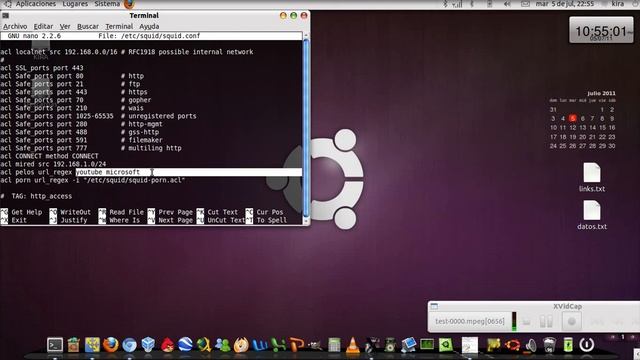The height and width of the screenshot is (360, 640).
Task: Launch the orange P presentation app in dock
Action: tap(297, 345)
